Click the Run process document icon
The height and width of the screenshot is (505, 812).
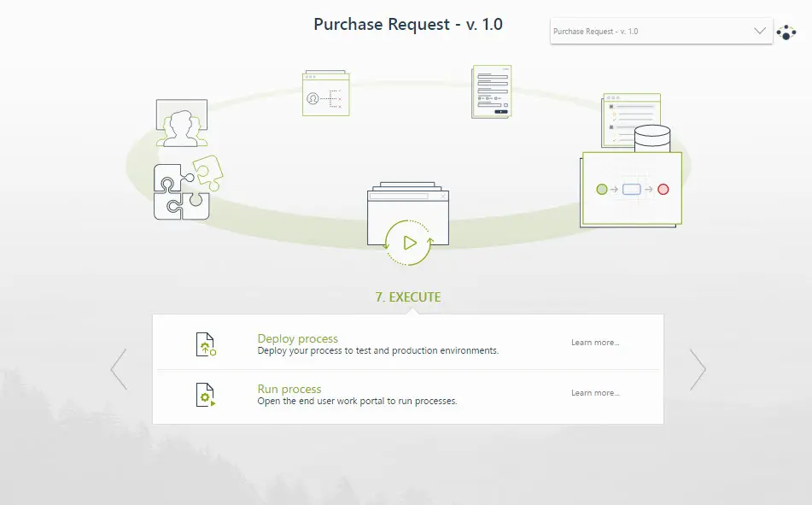[x=206, y=395]
